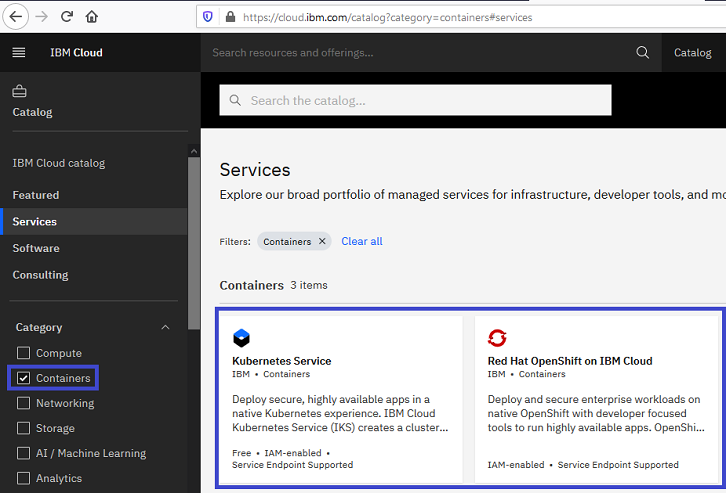
Task: Click the Red Hat OpenShift logo icon
Action: click(497, 338)
